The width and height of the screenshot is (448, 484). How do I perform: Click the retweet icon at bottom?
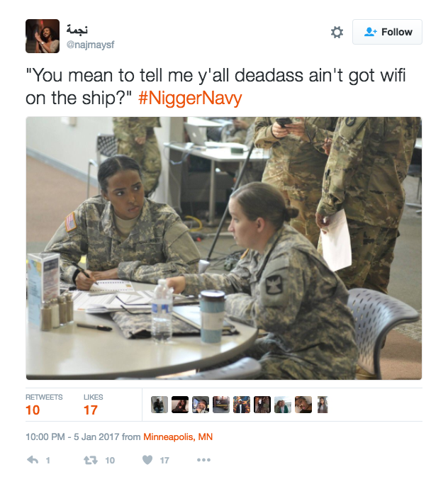tap(91, 460)
